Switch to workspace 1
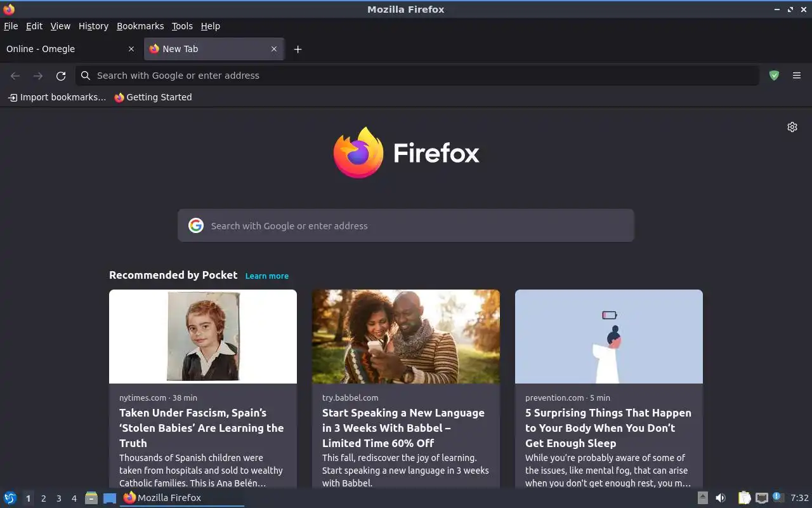812x508 pixels. [28, 498]
